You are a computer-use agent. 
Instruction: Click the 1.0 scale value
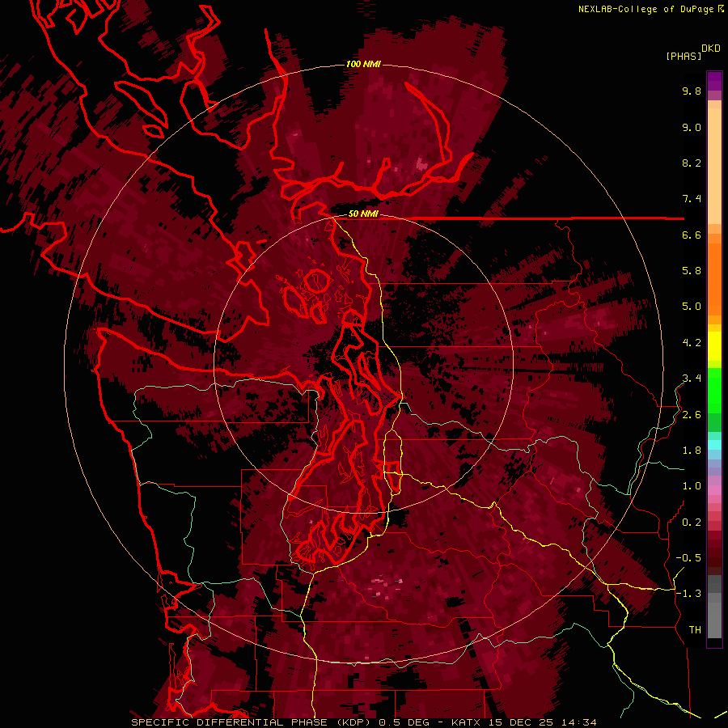692,486
